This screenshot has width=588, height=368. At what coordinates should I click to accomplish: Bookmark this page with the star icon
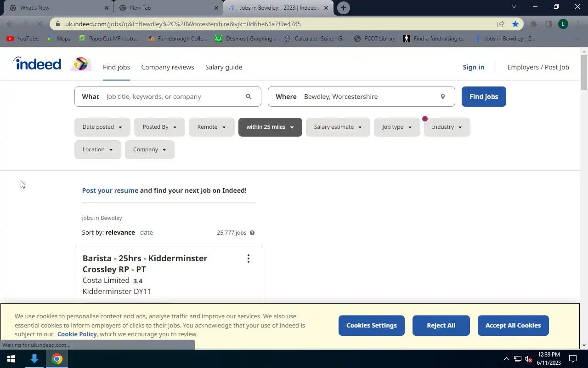coord(515,24)
